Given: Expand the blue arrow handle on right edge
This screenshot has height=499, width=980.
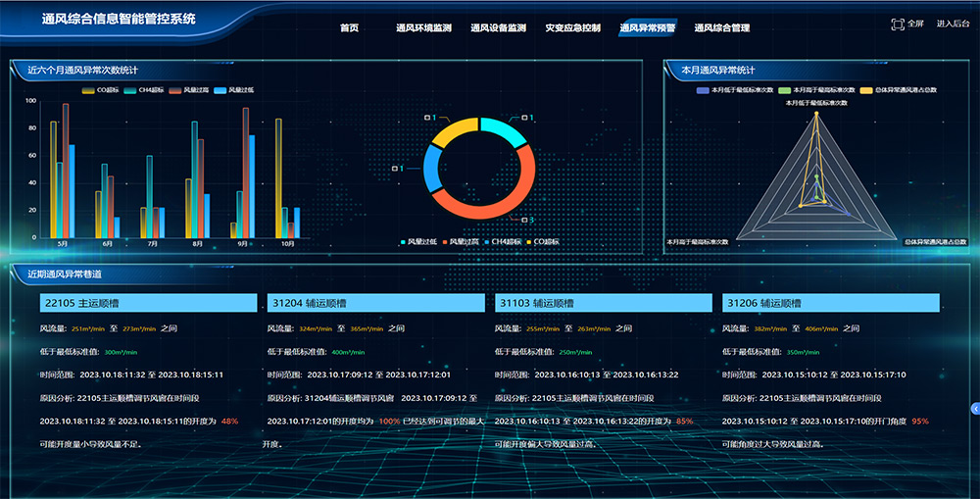Looking at the screenshot, I should (x=975, y=408).
